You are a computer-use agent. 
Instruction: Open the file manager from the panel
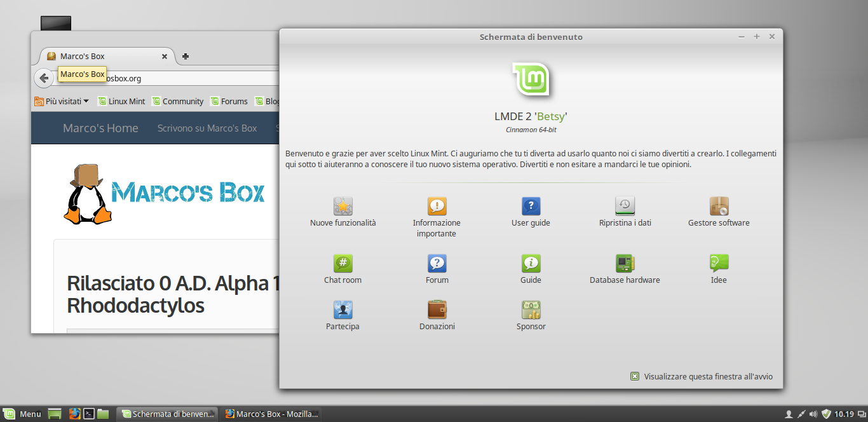pyautogui.click(x=103, y=414)
